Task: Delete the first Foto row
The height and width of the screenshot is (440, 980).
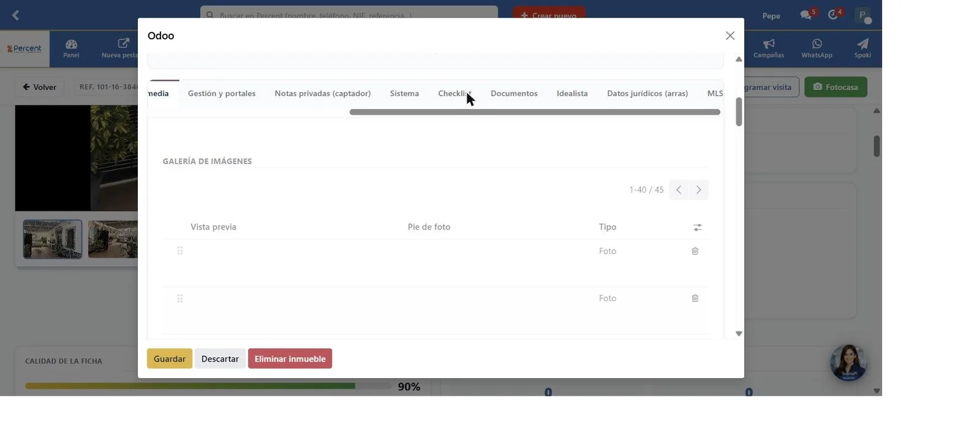Action: pos(695,251)
